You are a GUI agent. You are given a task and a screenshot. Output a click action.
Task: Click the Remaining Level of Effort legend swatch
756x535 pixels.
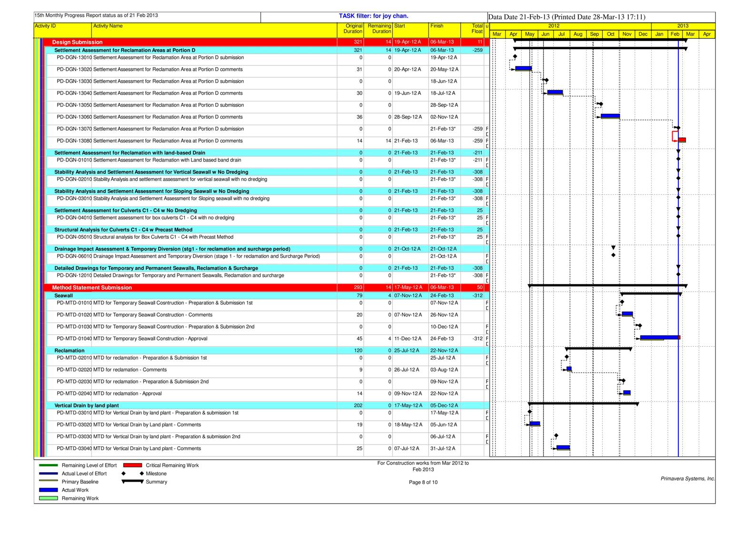(48, 465)
